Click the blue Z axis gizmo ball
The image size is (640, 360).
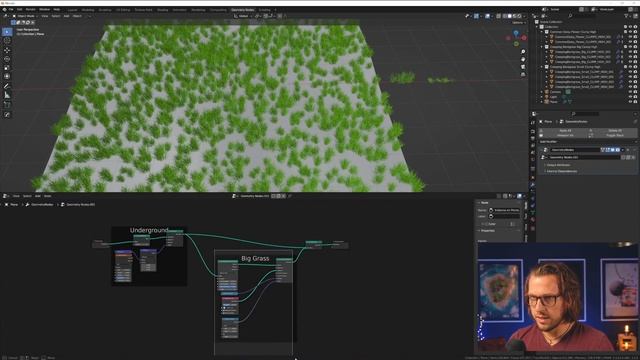coord(516,33)
